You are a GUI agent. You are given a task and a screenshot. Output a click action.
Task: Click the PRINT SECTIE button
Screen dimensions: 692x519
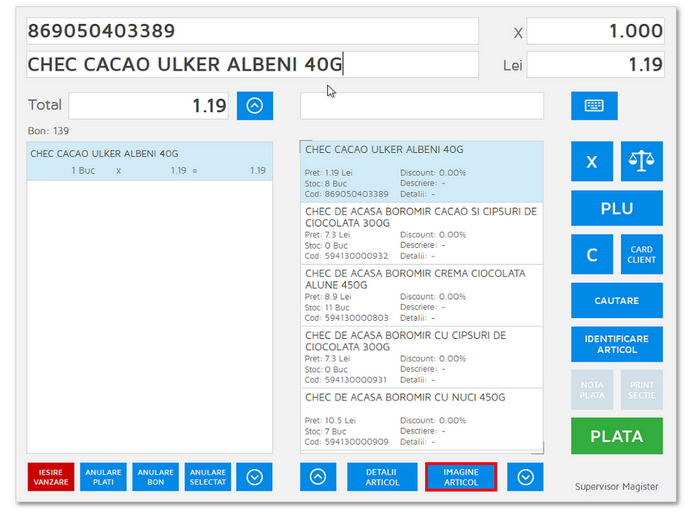(x=641, y=390)
